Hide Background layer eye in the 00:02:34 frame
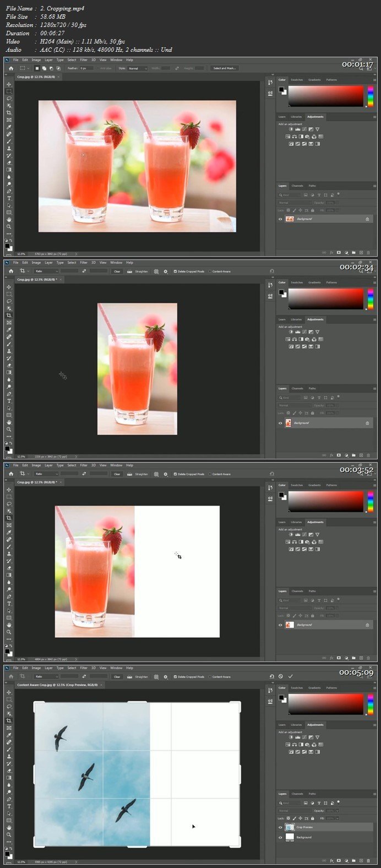 click(x=280, y=423)
